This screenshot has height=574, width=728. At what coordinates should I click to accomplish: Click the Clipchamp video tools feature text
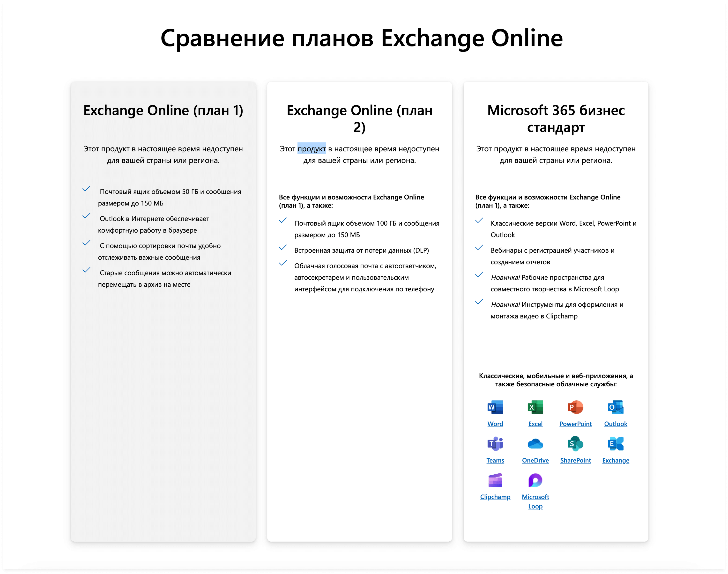point(557,310)
